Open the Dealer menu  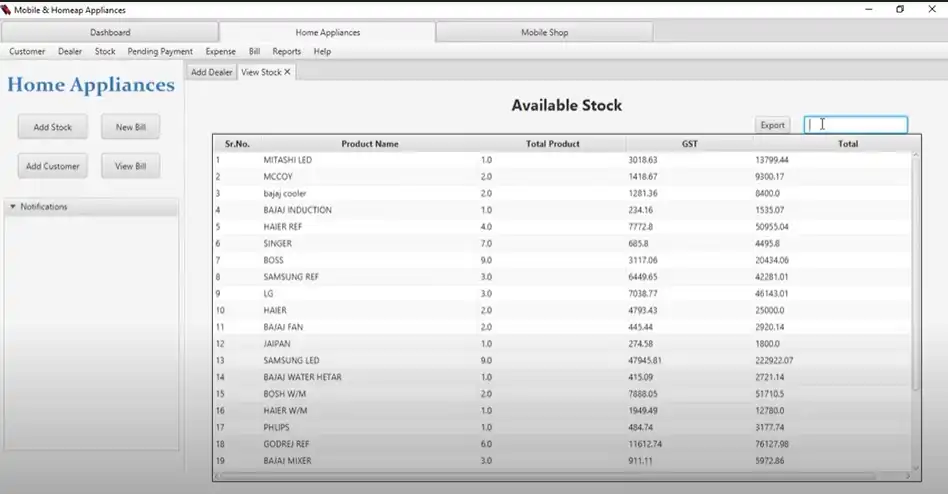point(70,51)
